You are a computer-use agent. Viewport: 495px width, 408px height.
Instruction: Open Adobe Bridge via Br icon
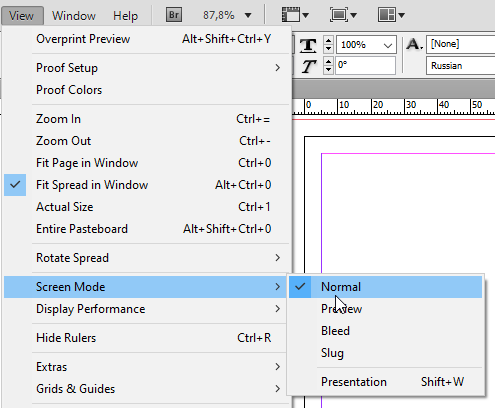tap(174, 15)
